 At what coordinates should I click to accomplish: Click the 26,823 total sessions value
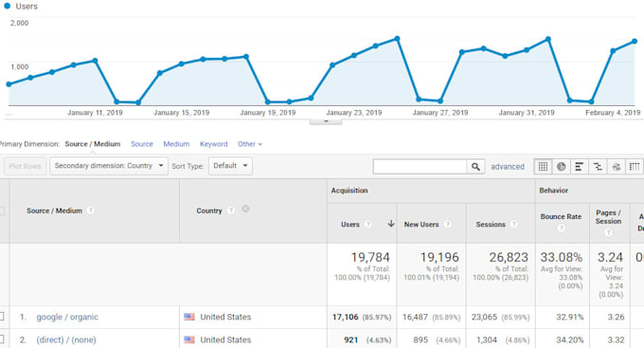coord(509,257)
